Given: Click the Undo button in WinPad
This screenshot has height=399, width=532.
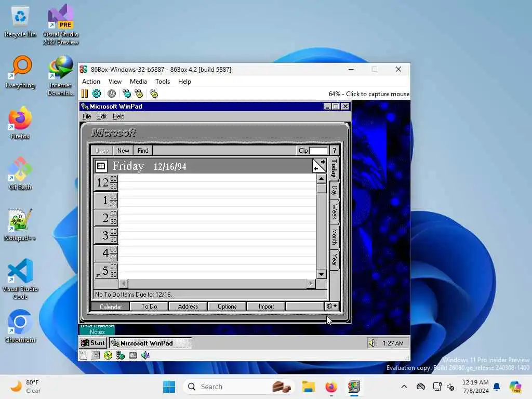Looking at the screenshot, I should 102,151.
